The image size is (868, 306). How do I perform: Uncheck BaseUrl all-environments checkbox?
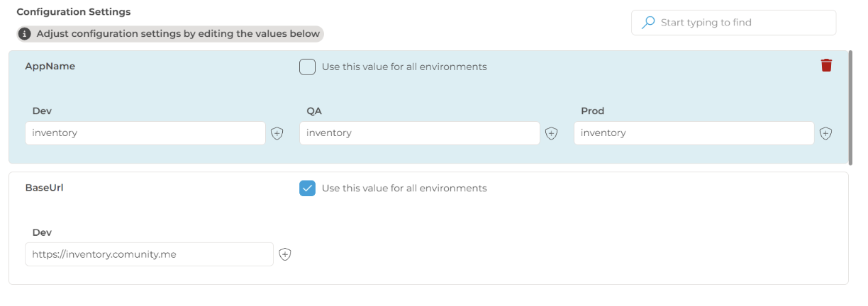(x=307, y=188)
